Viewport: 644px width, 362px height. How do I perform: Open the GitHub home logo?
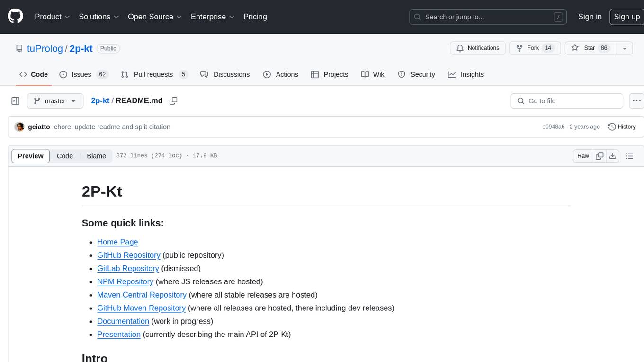pyautogui.click(x=15, y=17)
